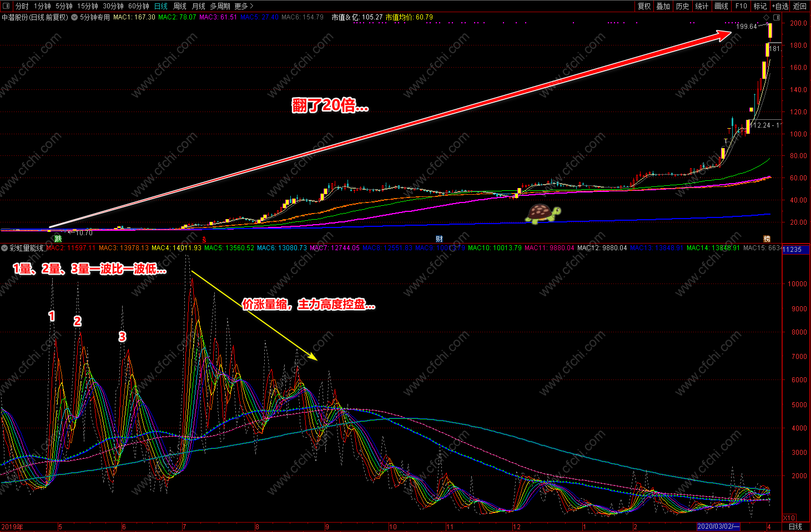The width and height of the screenshot is (811, 532).
Task: Click the 199.64 high price label
Action: 747,26
